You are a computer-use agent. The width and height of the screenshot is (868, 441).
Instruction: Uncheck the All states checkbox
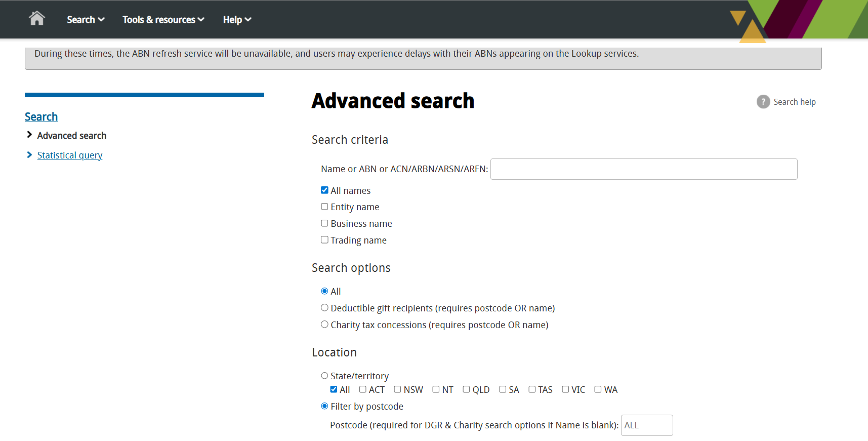coord(334,389)
